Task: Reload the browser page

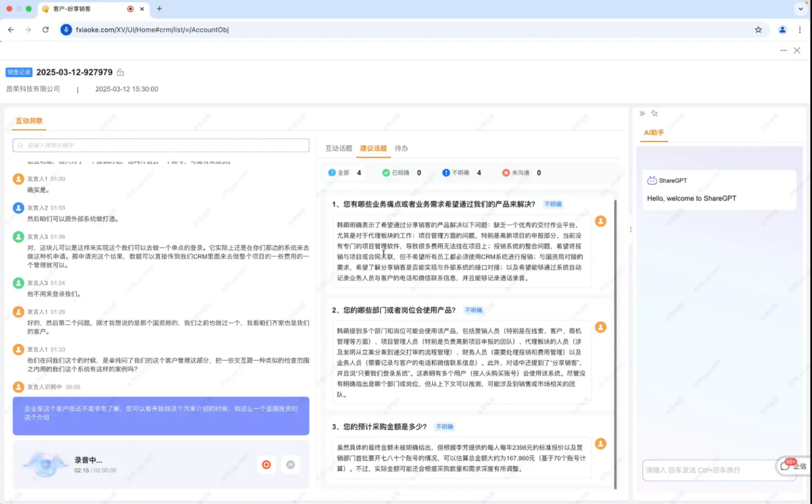Action: 45,30
